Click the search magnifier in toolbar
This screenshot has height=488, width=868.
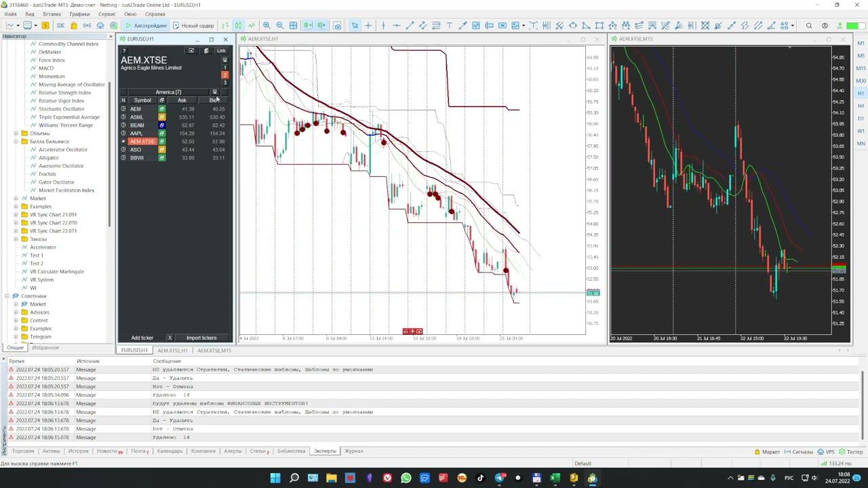coord(809,26)
